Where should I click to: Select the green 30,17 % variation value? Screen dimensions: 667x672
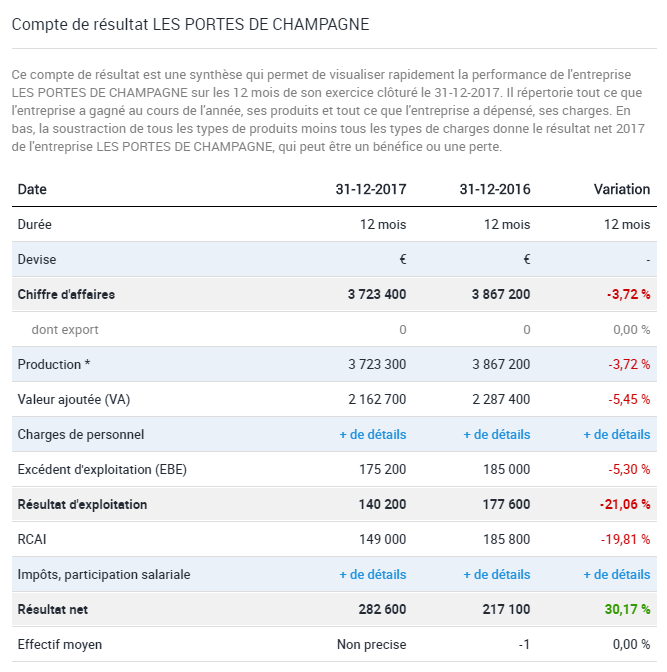[x=627, y=609]
